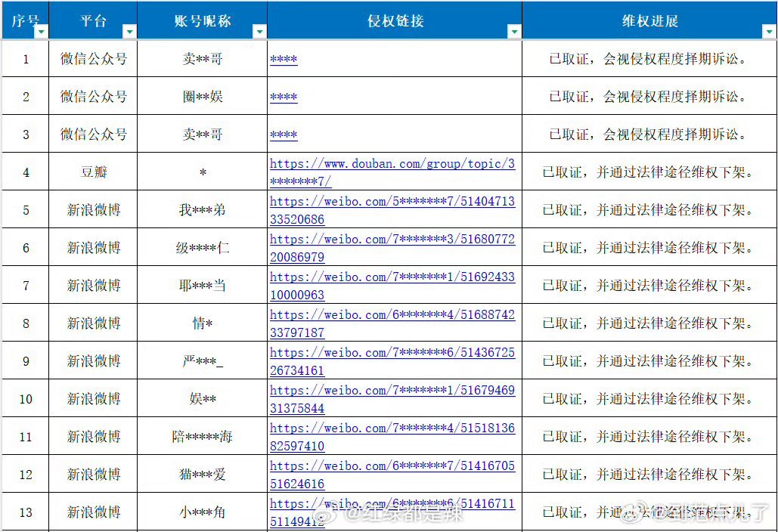Select the 侵权链接 header cell

click(395, 20)
